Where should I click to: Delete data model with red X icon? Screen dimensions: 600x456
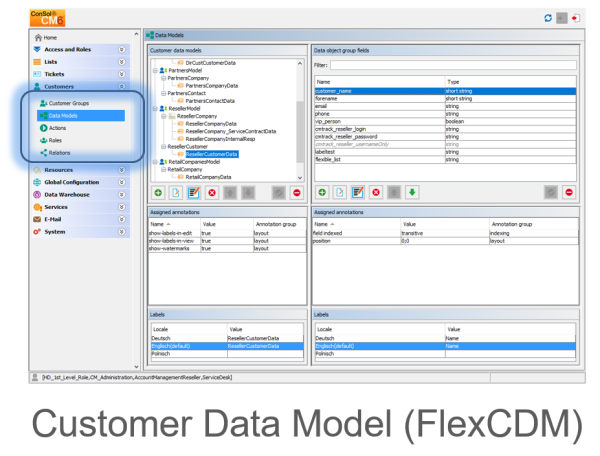tap(212, 192)
